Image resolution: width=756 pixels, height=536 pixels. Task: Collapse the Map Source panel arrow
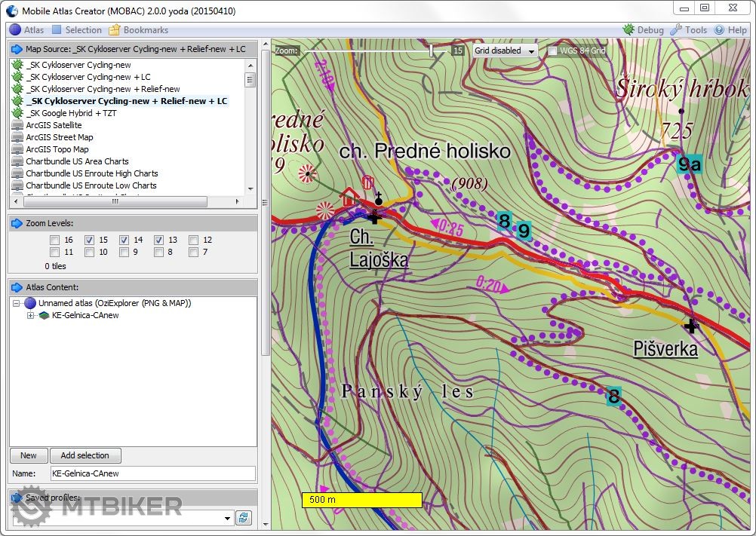click(x=17, y=49)
